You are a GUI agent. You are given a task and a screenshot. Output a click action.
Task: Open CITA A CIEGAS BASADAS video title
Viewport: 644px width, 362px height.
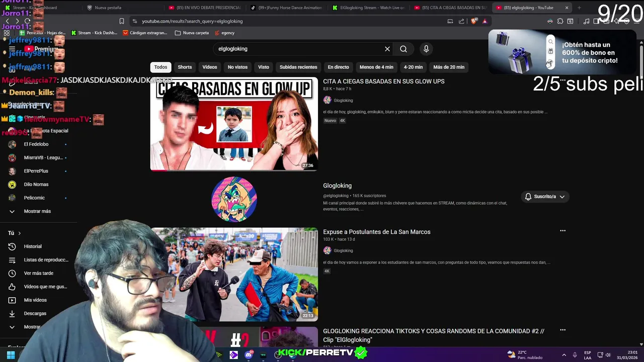click(x=383, y=81)
